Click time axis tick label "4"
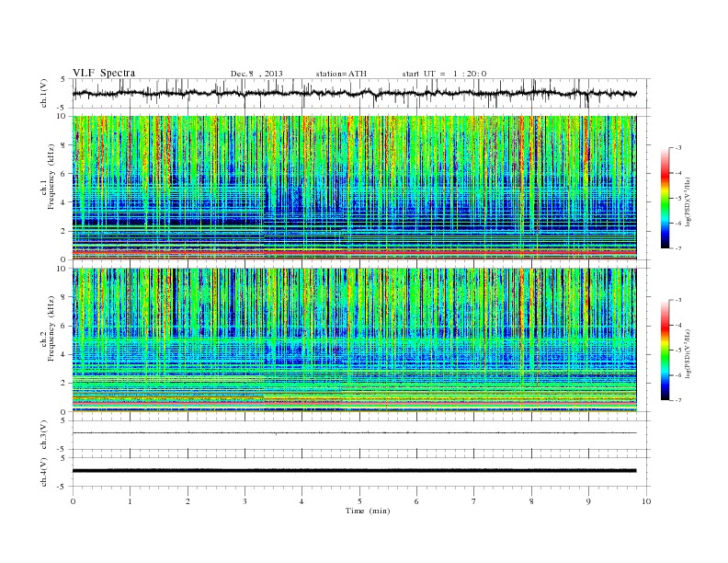The height and width of the screenshot is (563, 728). pos(301,501)
